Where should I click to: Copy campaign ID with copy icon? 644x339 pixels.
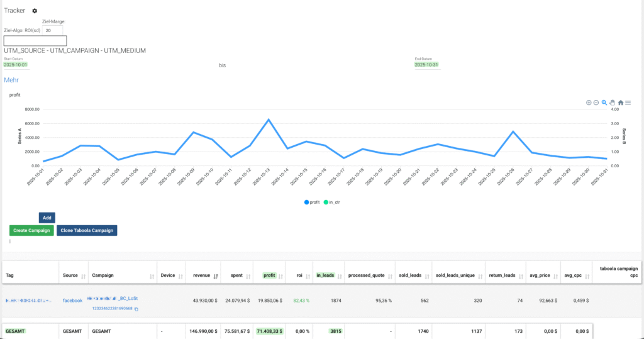pyautogui.click(x=136, y=309)
